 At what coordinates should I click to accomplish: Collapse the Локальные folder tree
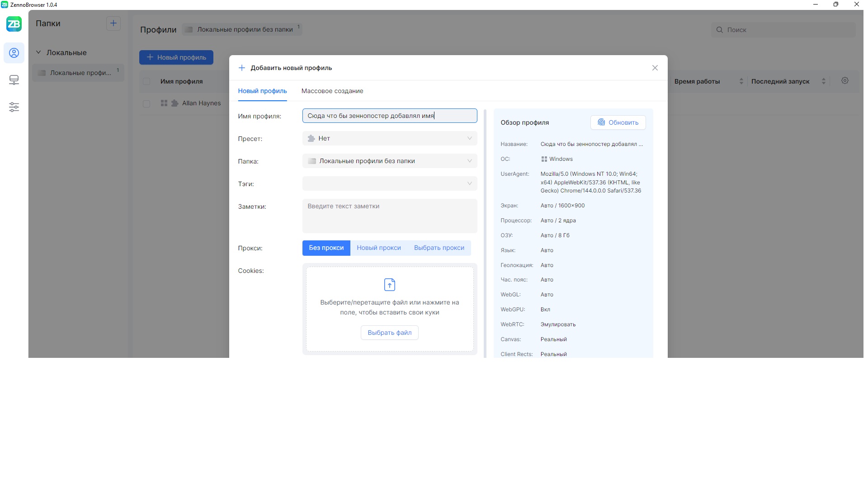[x=38, y=52]
